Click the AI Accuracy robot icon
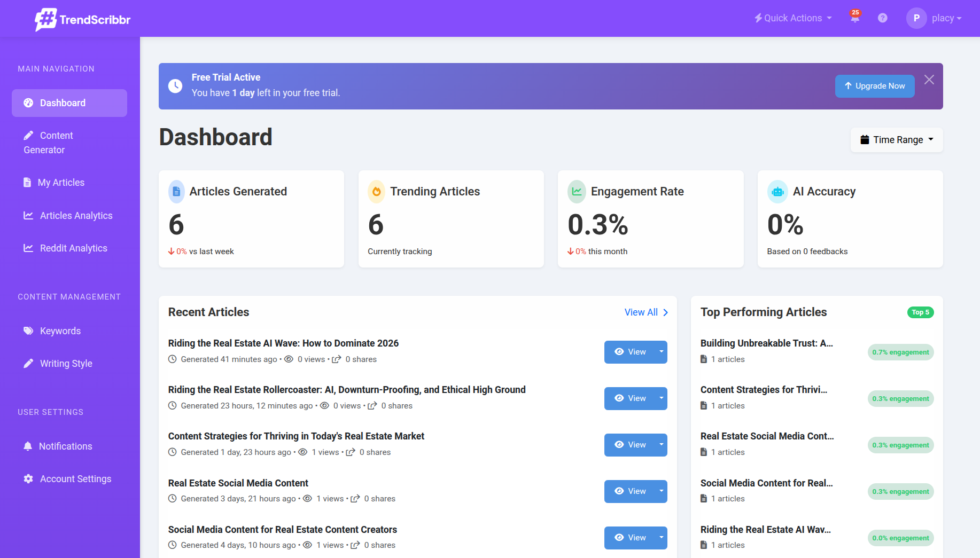 tap(777, 192)
